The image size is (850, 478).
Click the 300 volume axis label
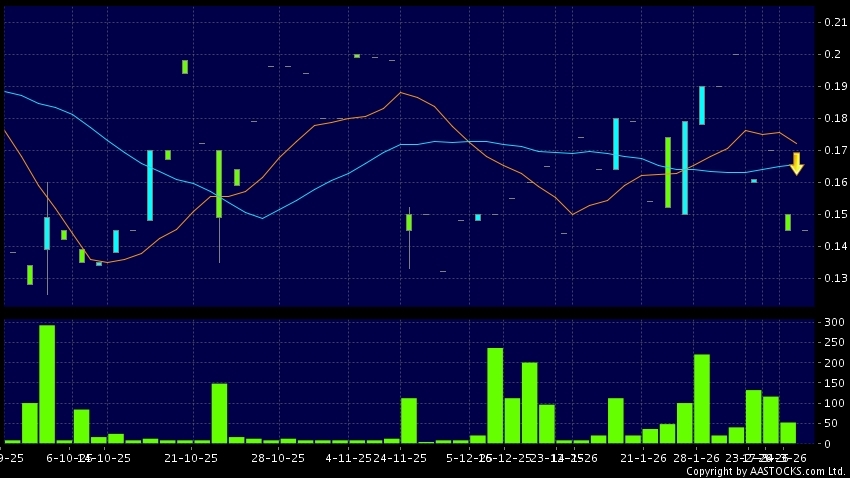[832, 323]
